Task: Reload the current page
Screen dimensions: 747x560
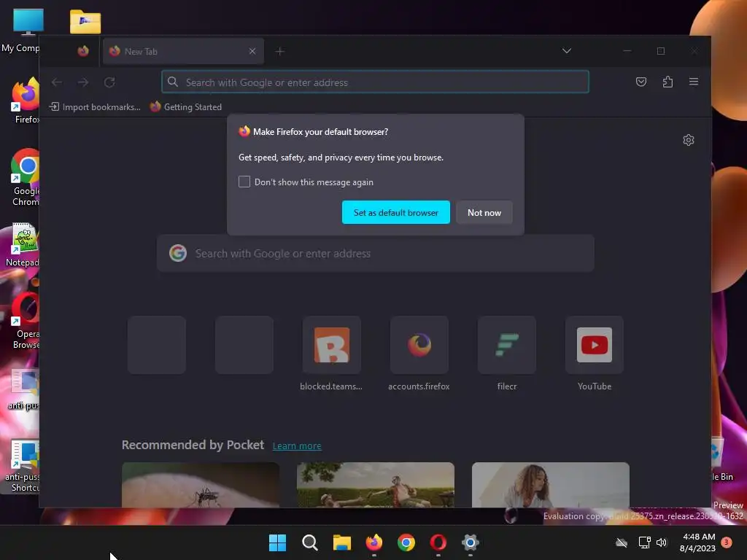Action: pos(109,82)
